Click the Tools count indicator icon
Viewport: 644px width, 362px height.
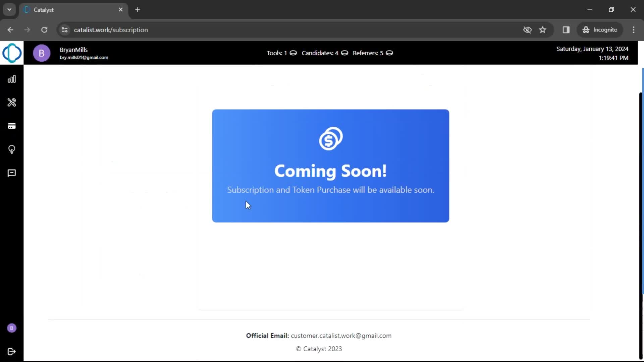[293, 53]
